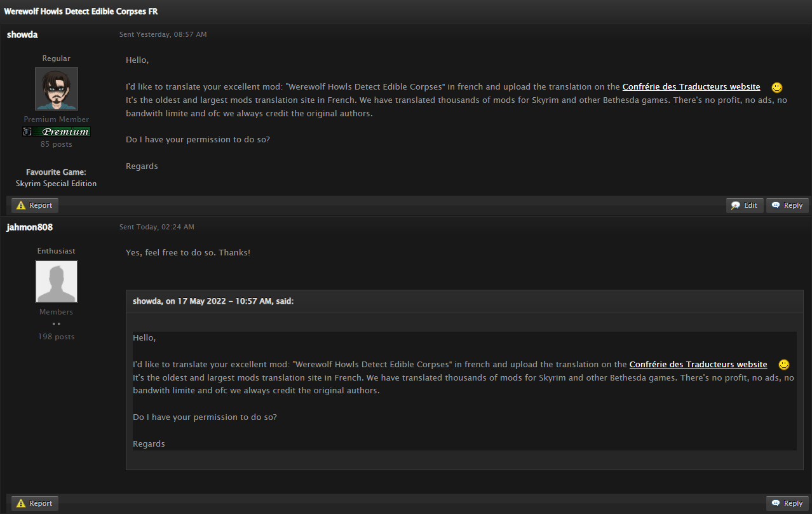Viewport: 812px width, 514px height.
Task: Click the quote header 'showda, on 17 May 2022'
Action: pyautogui.click(x=213, y=301)
